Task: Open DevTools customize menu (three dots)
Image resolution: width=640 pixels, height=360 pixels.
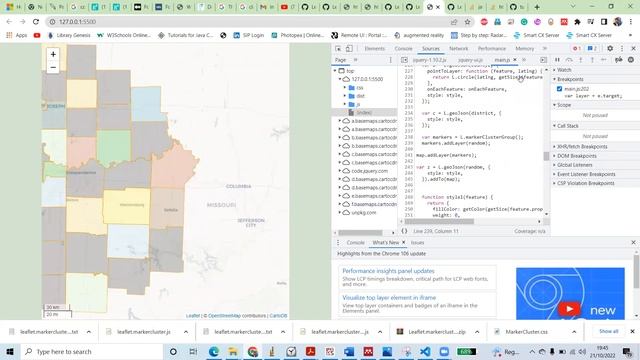Action: [x=622, y=48]
